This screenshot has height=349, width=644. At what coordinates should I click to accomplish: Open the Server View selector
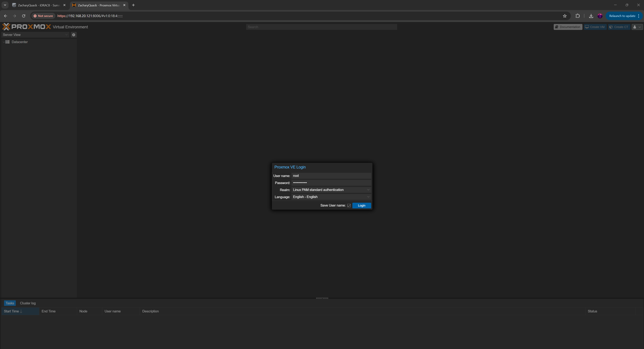point(35,35)
